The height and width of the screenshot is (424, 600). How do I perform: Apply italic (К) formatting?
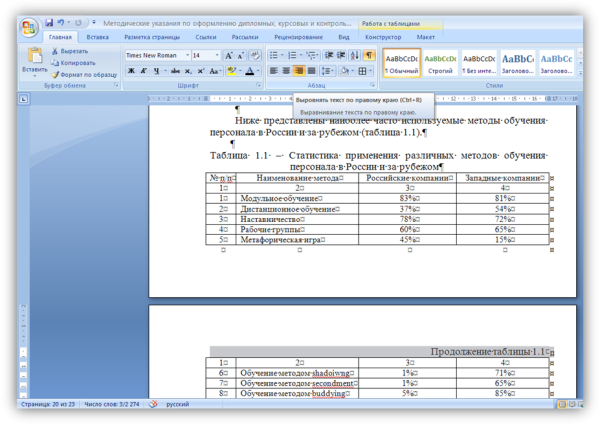(x=143, y=71)
